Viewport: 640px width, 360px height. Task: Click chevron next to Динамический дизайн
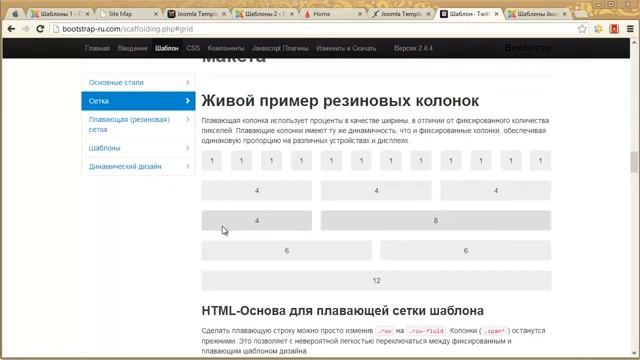click(x=188, y=166)
